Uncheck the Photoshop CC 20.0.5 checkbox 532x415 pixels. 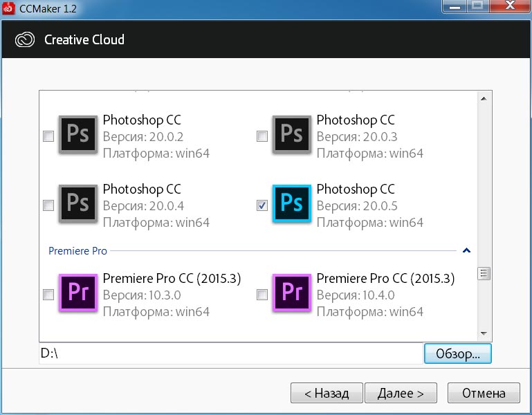262,205
